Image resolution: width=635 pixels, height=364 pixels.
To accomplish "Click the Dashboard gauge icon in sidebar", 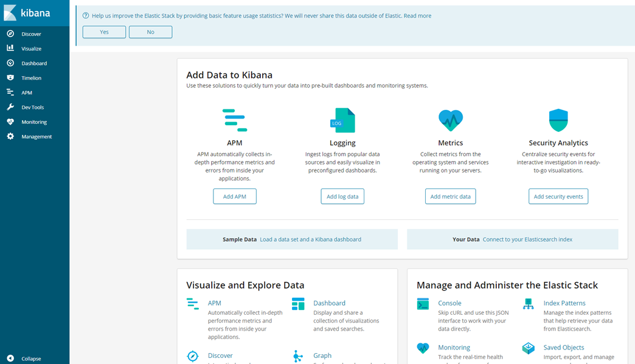I will [10, 63].
